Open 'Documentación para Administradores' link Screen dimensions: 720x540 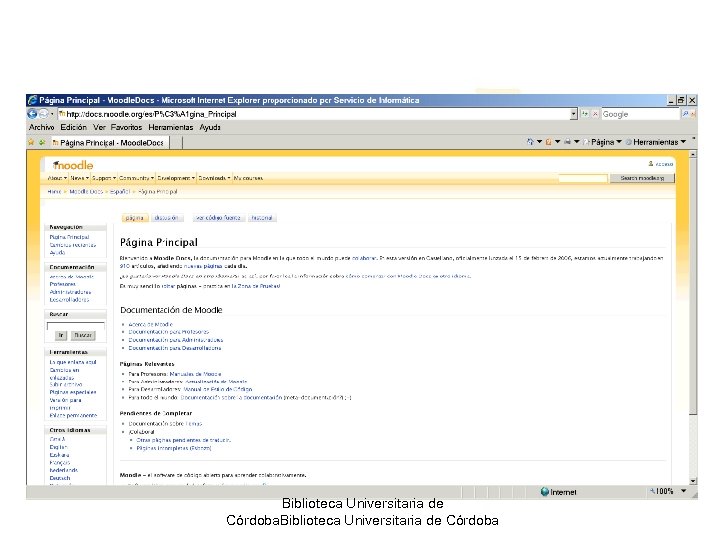pos(175,340)
